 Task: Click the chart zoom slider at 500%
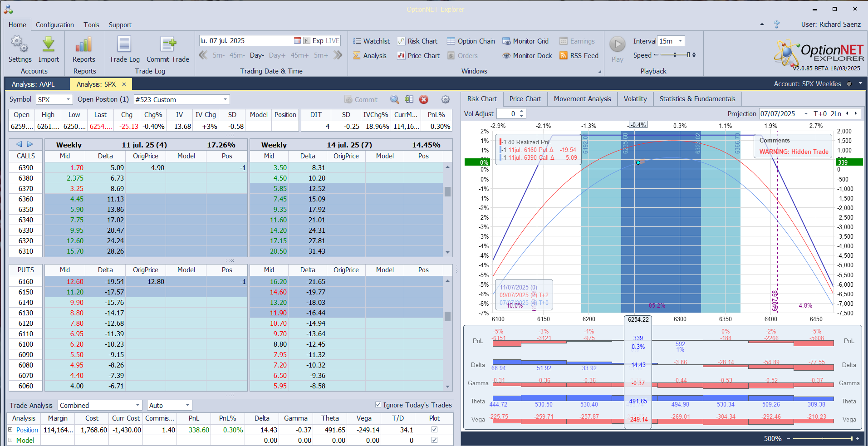pyautogui.click(x=823, y=438)
